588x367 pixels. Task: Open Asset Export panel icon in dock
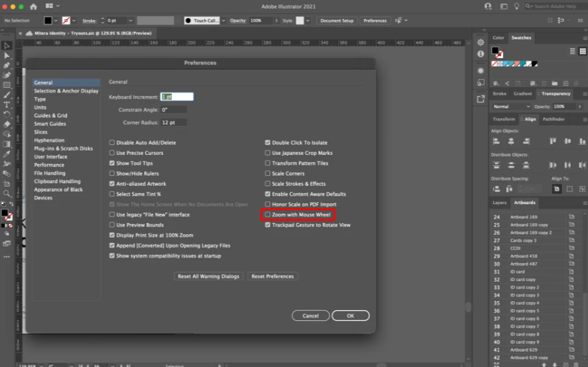pyautogui.click(x=480, y=99)
